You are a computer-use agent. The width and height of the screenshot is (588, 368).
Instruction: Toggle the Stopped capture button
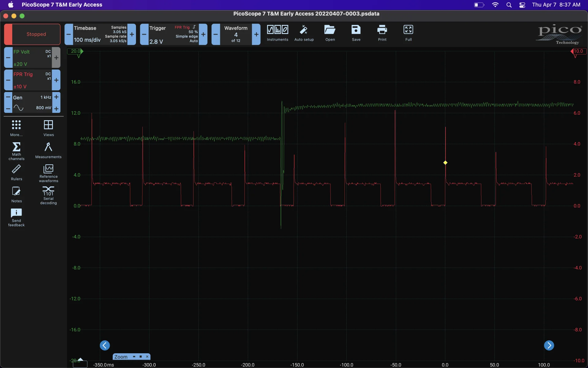pos(32,34)
